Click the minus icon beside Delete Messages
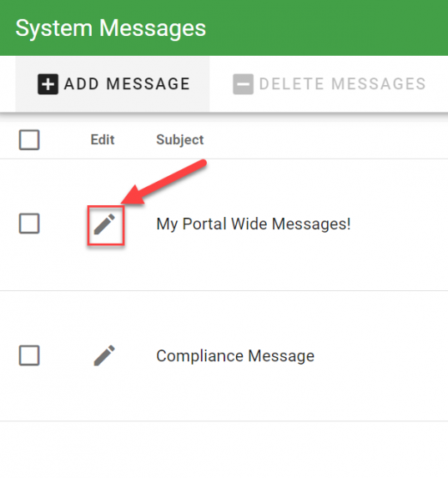The width and height of the screenshot is (448, 478). (243, 84)
